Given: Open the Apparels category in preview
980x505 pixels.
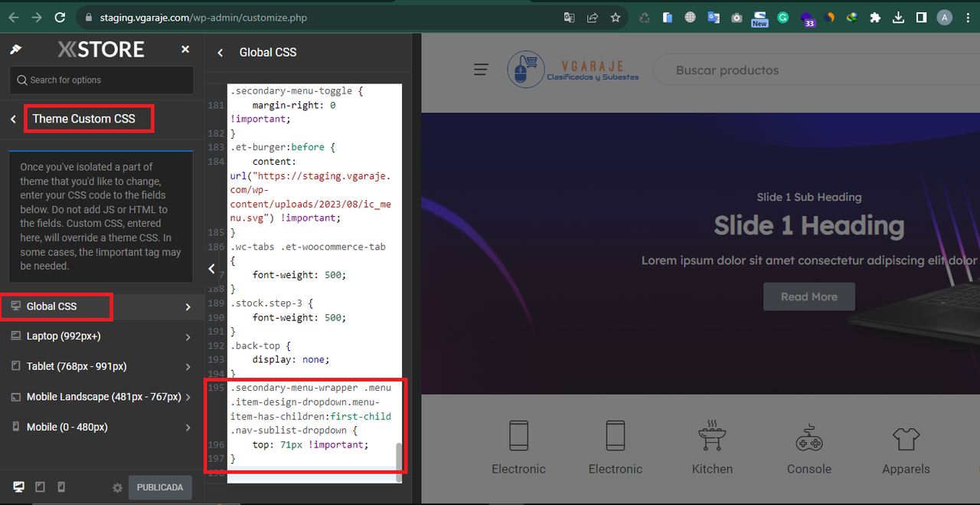Looking at the screenshot, I should coord(906,448).
